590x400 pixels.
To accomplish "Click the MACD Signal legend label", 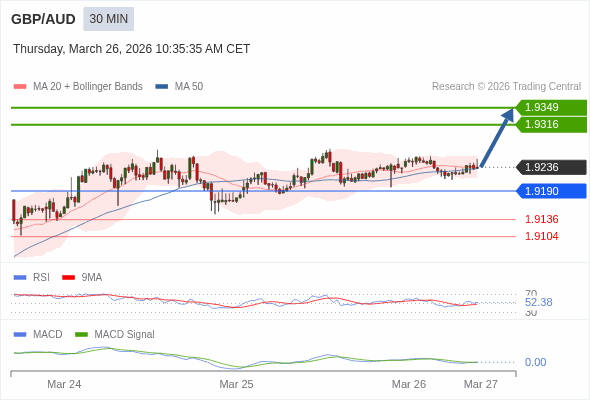I will [124, 335].
